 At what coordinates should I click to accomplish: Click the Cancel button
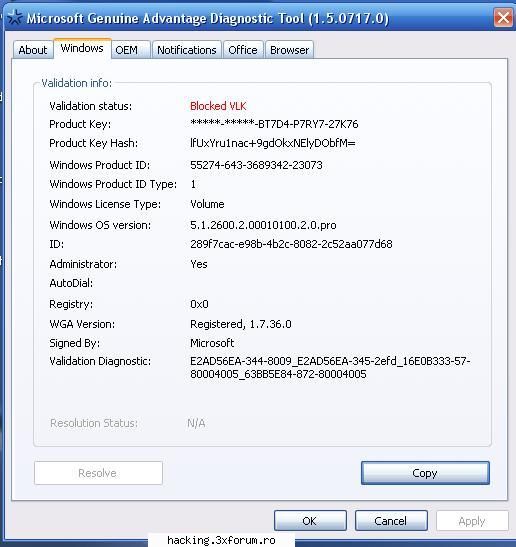[x=391, y=521]
